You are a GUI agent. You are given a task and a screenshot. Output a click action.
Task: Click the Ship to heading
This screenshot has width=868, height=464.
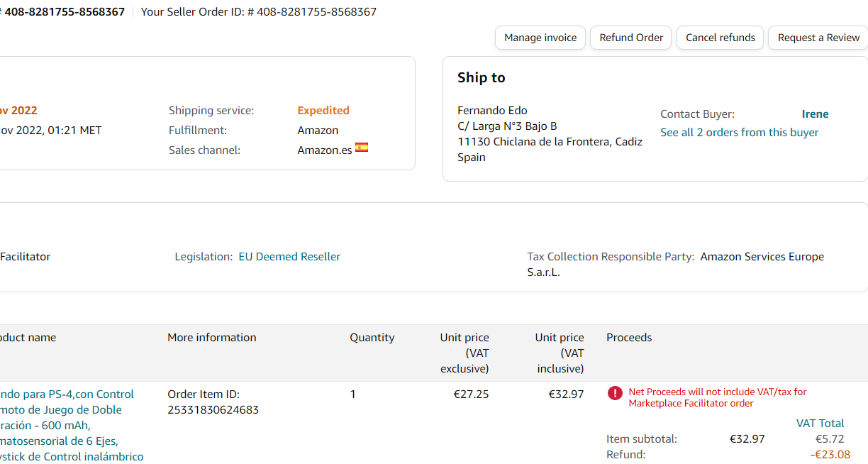coord(481,78)
